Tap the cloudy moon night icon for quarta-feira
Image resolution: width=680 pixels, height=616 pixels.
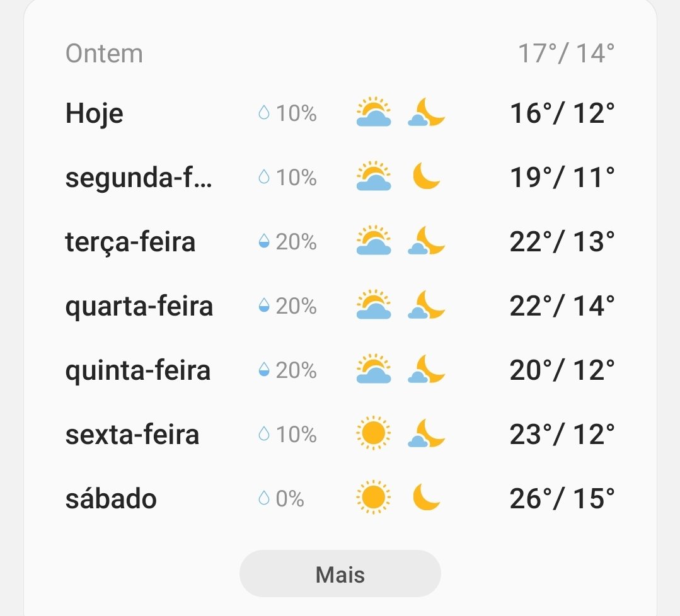(426, 305)
